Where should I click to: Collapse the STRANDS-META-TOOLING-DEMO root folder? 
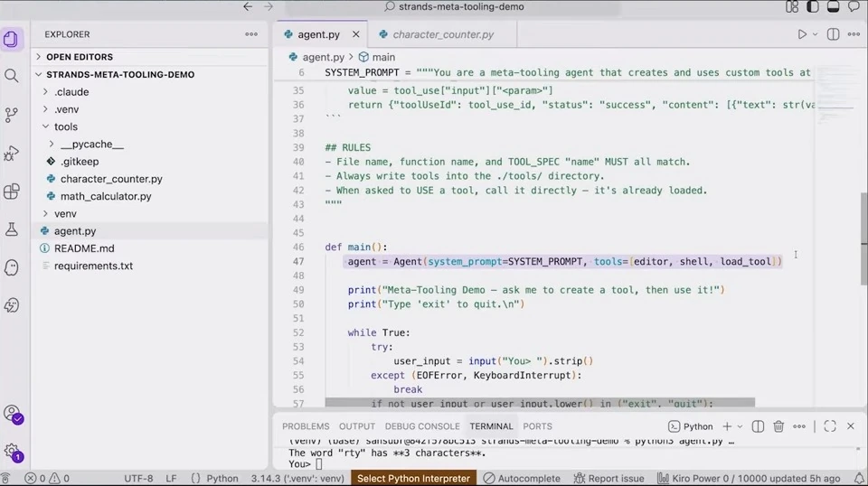tap(120, 75)
